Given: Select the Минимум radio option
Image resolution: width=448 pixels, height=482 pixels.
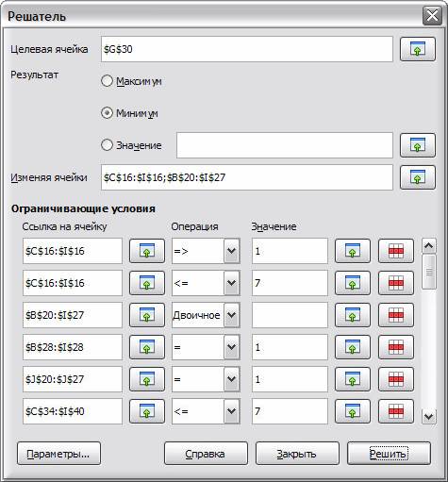Looking at the screenshot, I should pyautogui.click(x=107, y=113).
